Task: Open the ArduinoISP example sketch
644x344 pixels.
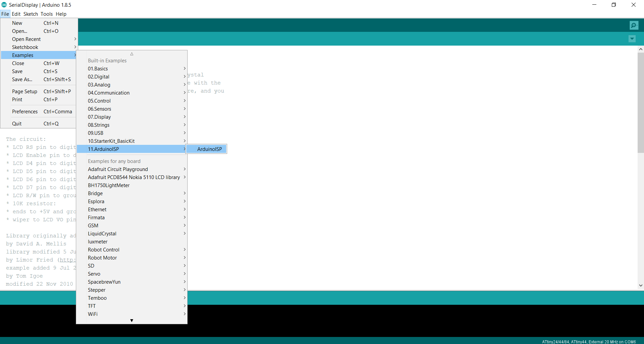Action: tap(206, 149)
